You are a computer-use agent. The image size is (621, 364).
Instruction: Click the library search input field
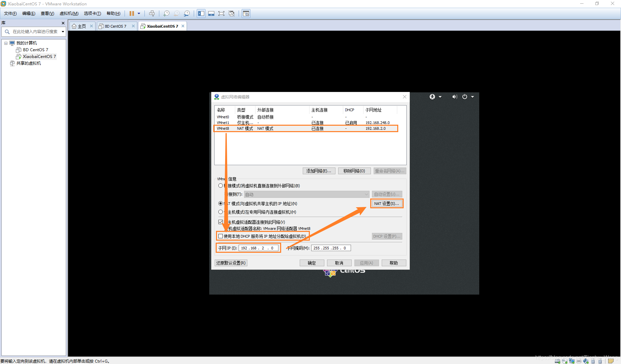[35, 32]
